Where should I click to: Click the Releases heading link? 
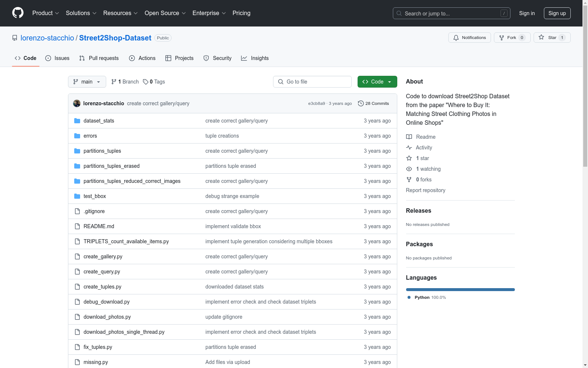tap(419, 210)
